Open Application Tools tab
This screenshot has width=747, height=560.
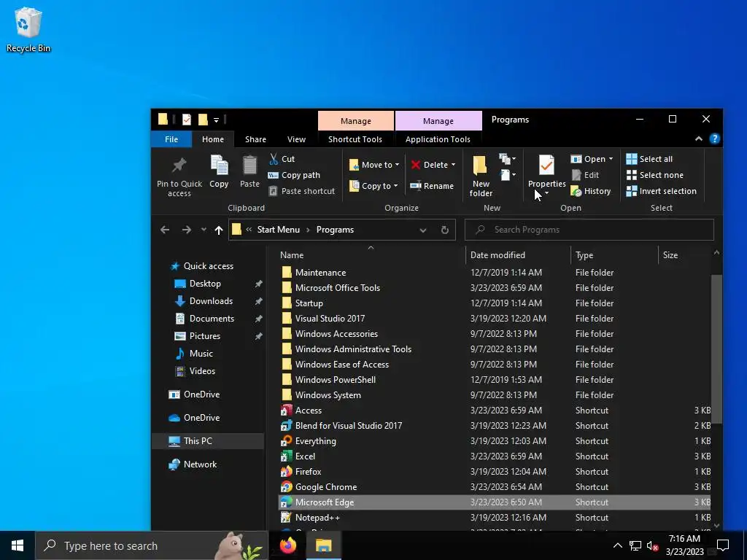pyautogui.click(x=438, y=139)
